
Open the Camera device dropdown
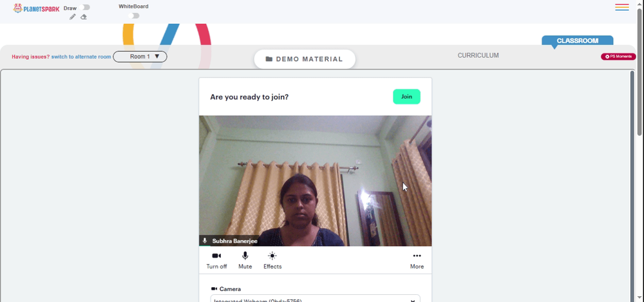[x=316, y=299]
